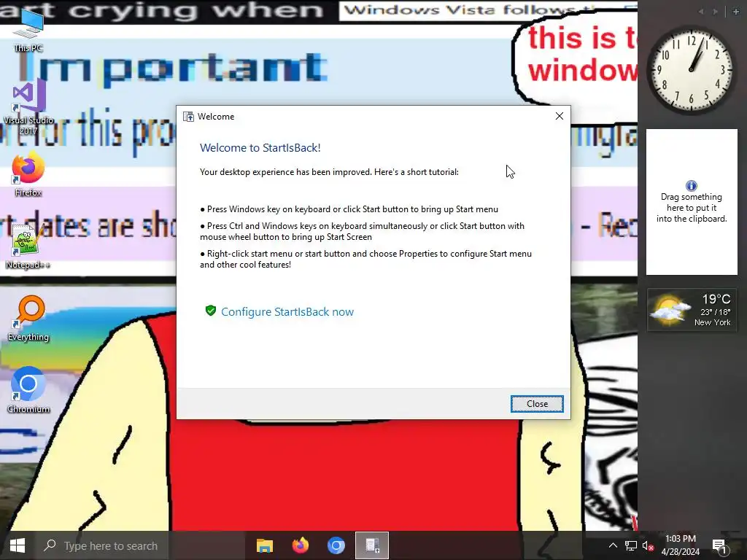Screen dimensions: 747x560
Task: Click the green shield icon beside Configure
Action: pyautogui.click(x=211, y=311)
